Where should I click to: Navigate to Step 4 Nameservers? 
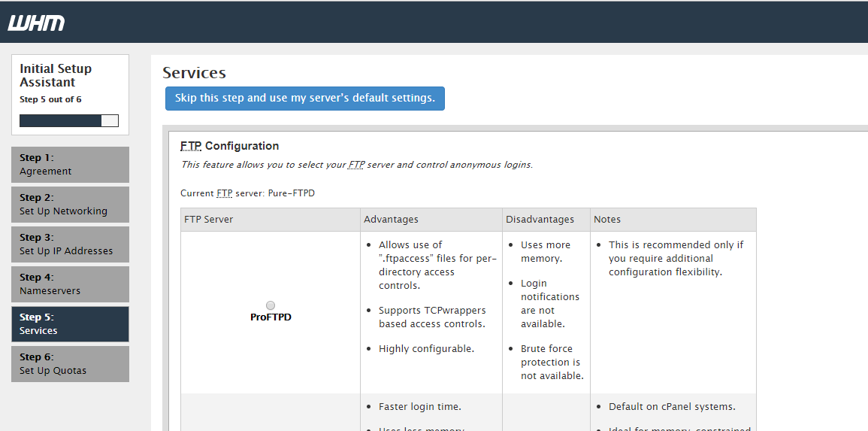pos(71,284)
